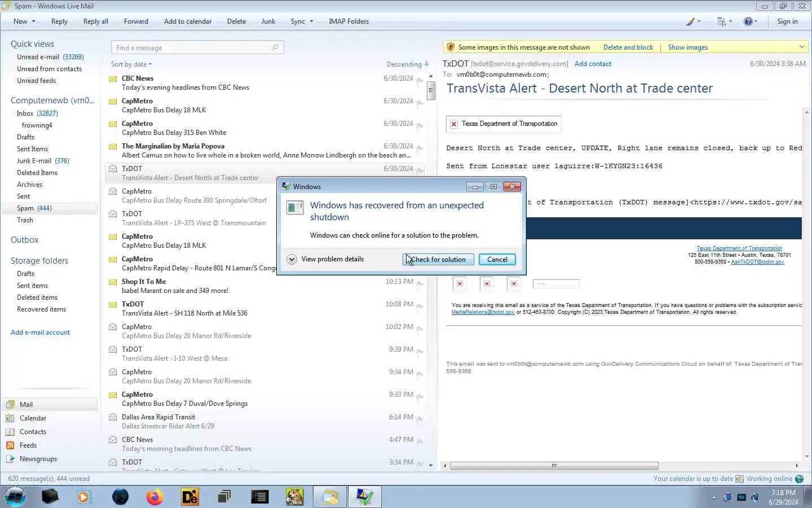The height and width of the screenshot is (508, 812).
Task: Toggle flag on Dallas Streetcar Rider Alert message
Action: (420, 419)
